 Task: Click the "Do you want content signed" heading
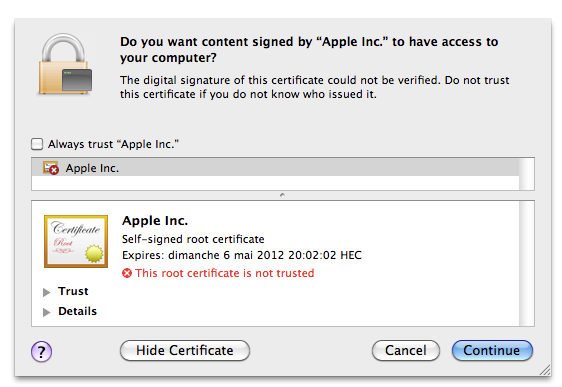tap(309, 50)
